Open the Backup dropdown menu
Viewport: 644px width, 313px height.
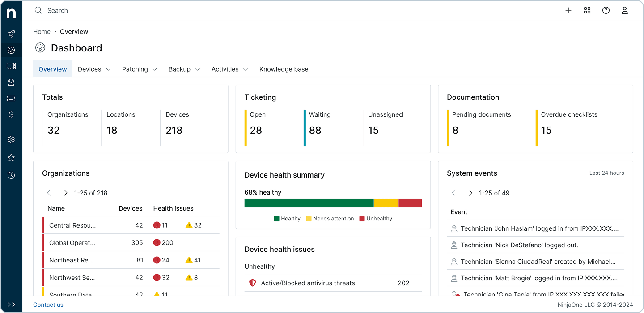(184, 69)
